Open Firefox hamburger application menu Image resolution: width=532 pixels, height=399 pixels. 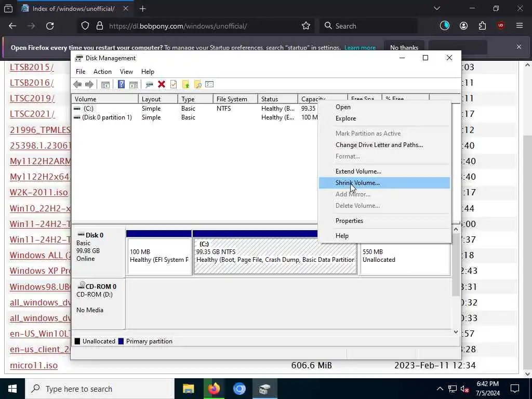click(x=520, y=26)
